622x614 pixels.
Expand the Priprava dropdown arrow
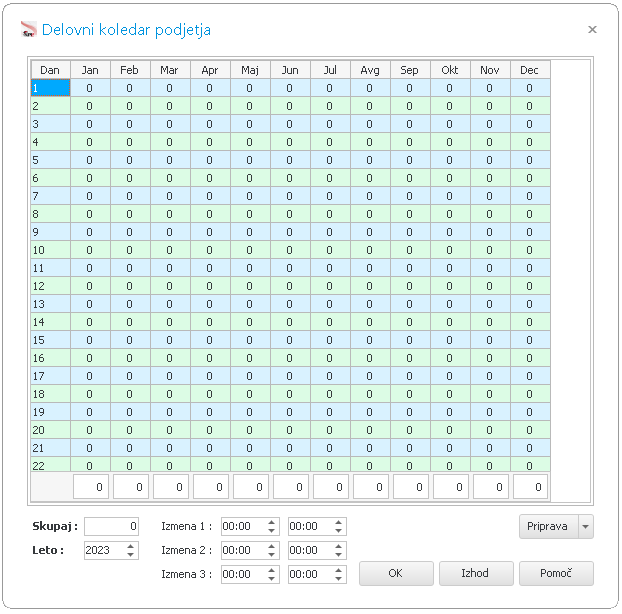click(586, 527)
